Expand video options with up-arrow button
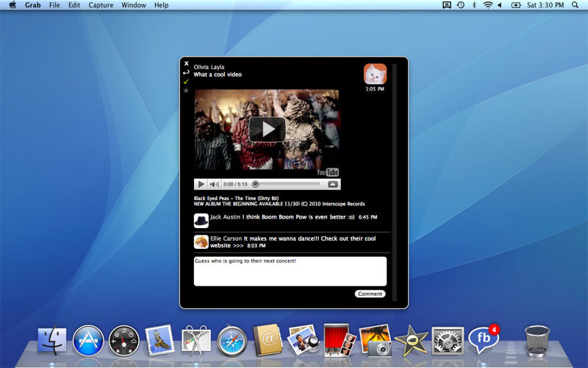The height and width of the screenshot is (368, 588). [333, 184]
